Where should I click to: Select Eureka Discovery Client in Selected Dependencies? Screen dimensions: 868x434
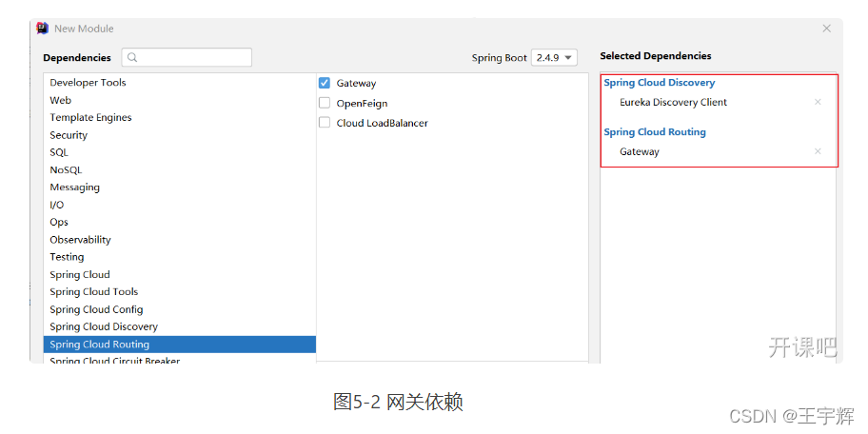(673, 102)
